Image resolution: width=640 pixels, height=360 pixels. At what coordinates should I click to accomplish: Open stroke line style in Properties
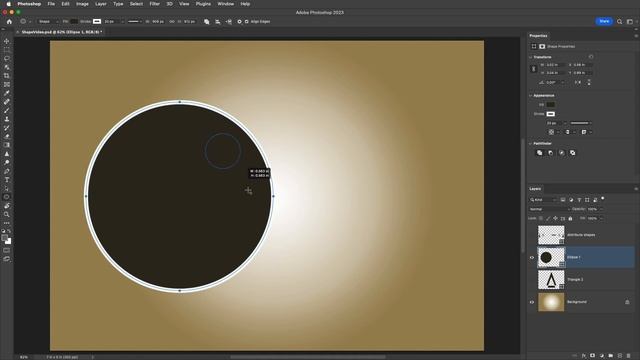click(581, 123)
